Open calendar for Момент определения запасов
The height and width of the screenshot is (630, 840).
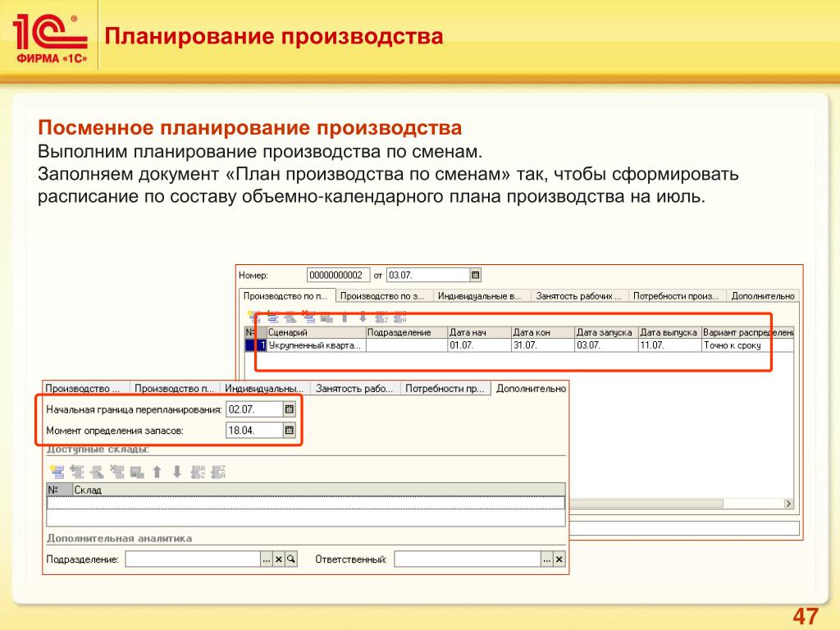point(290,430)
